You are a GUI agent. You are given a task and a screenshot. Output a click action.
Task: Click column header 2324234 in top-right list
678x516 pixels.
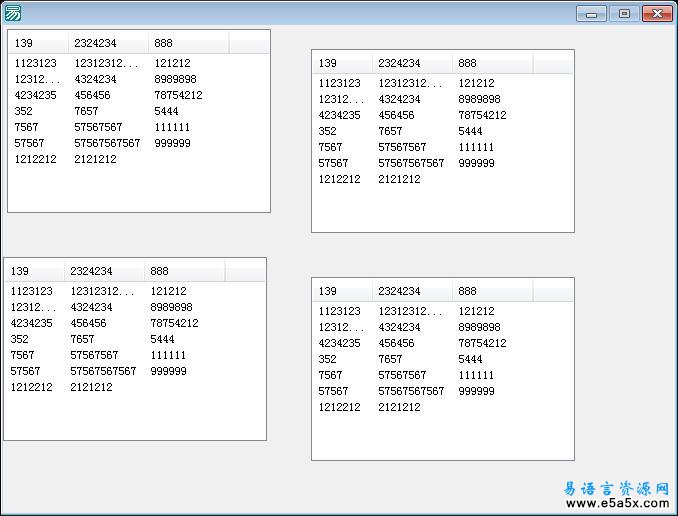412,63
